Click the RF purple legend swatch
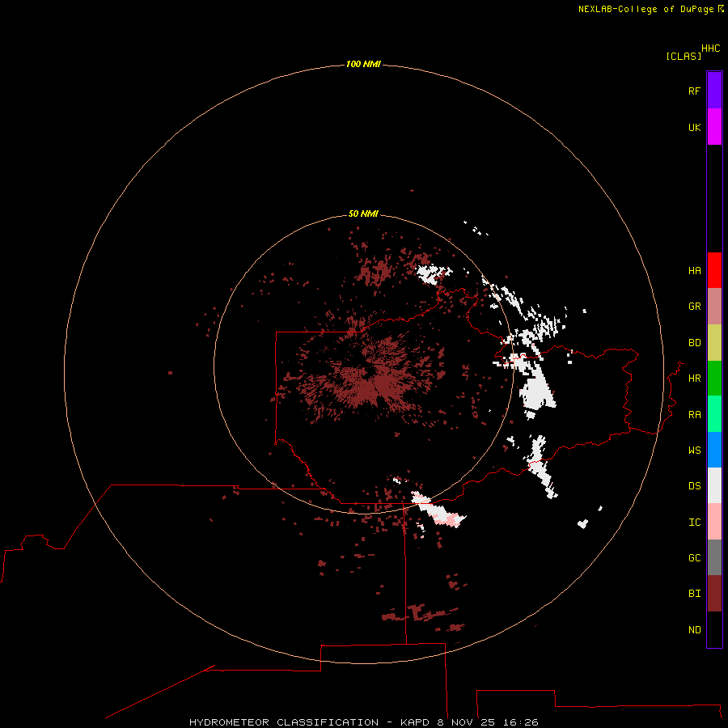Viewport: 728px width, 728px height. [x=714, y=91]
